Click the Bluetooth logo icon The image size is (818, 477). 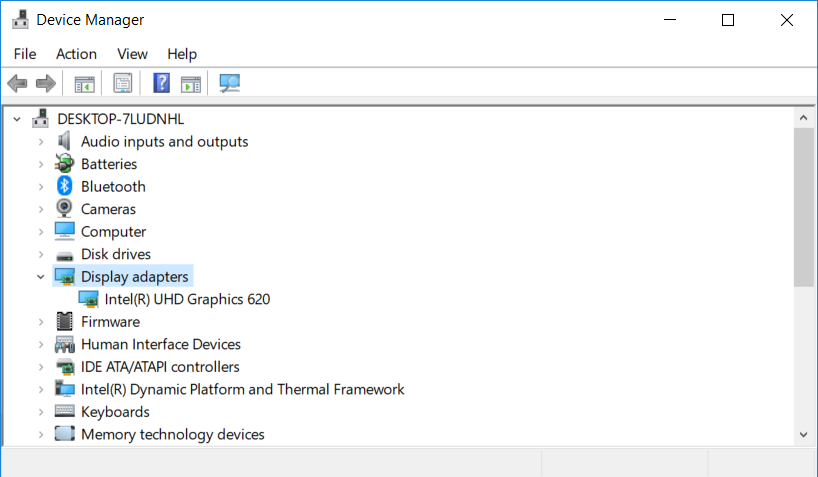[64, 186]
